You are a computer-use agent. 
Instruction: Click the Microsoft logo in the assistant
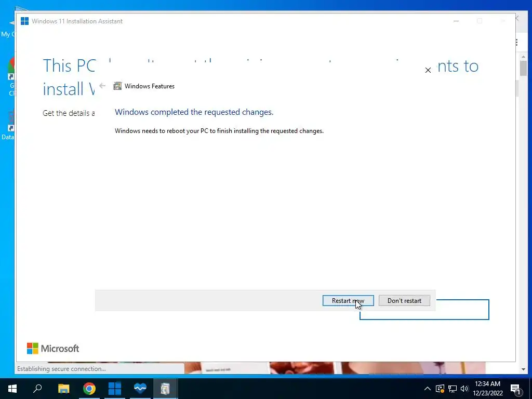[x=53, y=349]
